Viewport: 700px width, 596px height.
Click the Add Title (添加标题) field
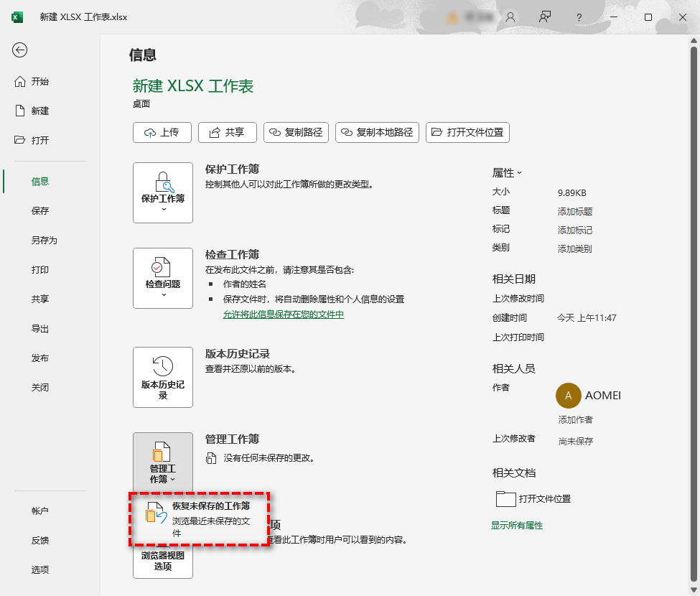coord(575,212)
